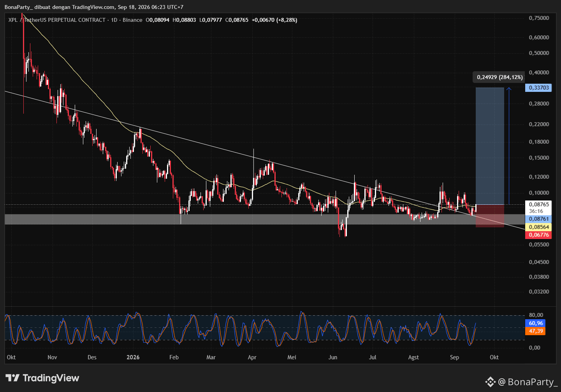Image resolution: width=561 pixels, height=392 pixels.
Task: Select the 0,33703 target price label
Action: tap(538, 88)
